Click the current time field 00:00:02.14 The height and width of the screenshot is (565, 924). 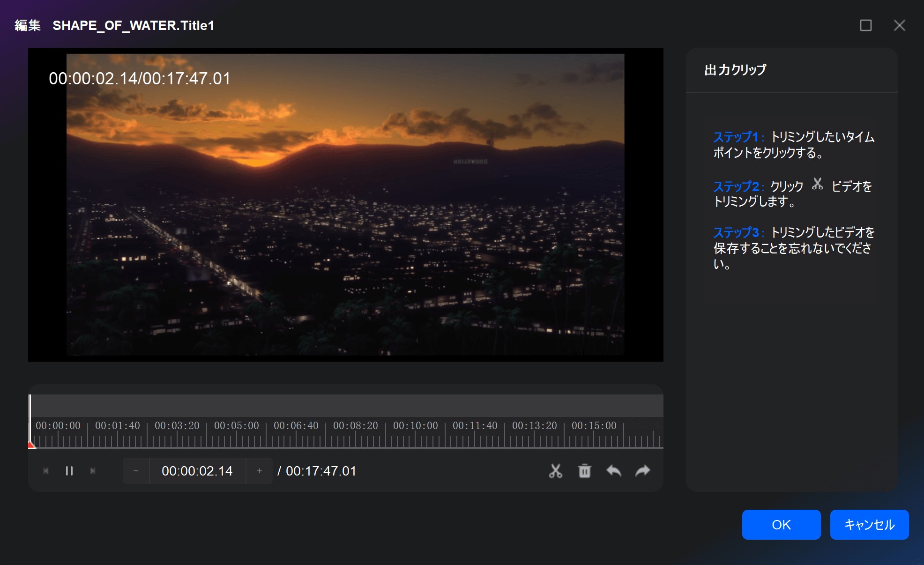click(x=197, y=471)
